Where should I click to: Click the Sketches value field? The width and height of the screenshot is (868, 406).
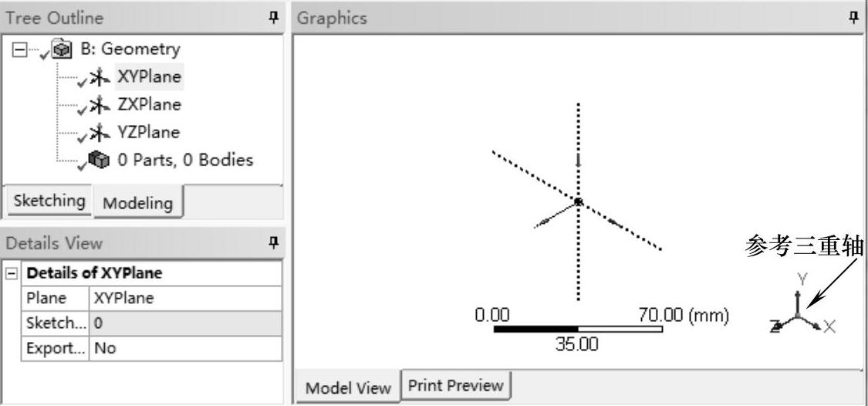click(x=185, y=323)
